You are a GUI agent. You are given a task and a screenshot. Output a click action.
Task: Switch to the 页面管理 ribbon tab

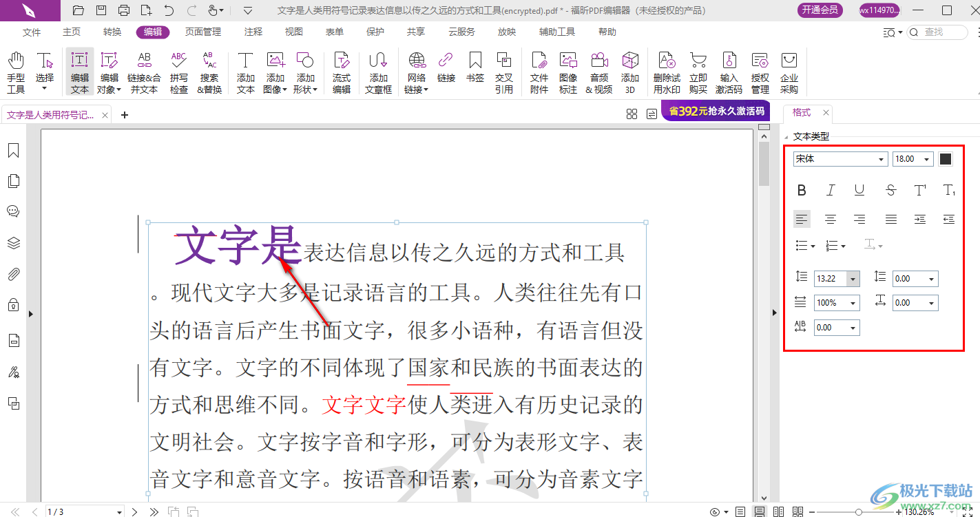point(203,32)
